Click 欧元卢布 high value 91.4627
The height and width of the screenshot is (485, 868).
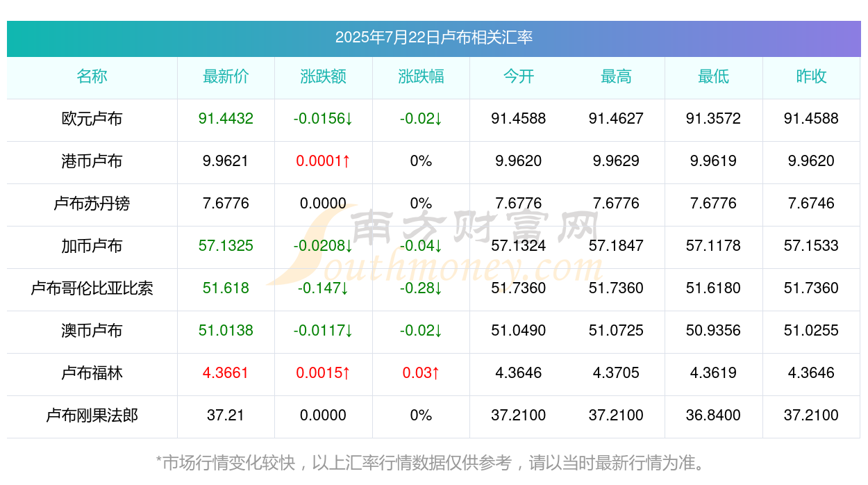616,119
